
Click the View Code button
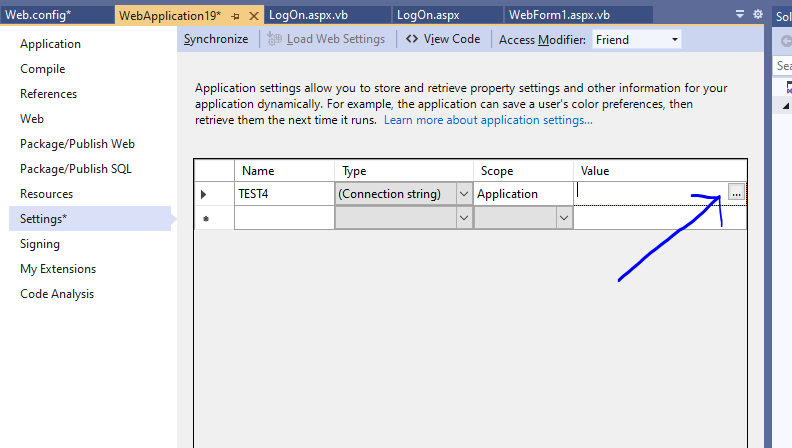pyautogui.click(x=443, y=39)
